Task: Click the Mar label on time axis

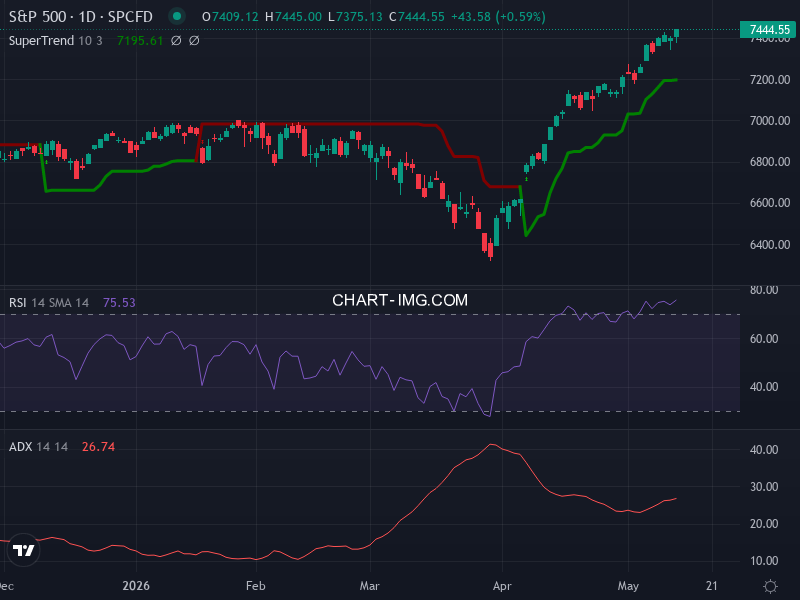Action: pyautogui.click(x=369, y=586)
